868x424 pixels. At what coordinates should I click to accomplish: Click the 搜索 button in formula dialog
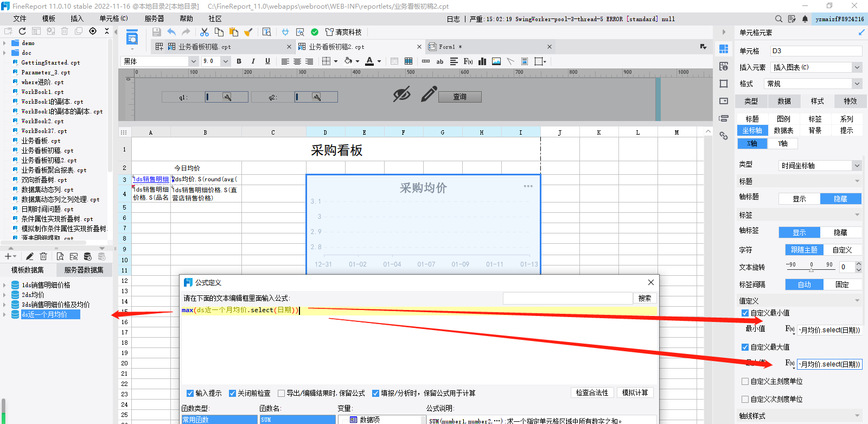click(644, 298)
